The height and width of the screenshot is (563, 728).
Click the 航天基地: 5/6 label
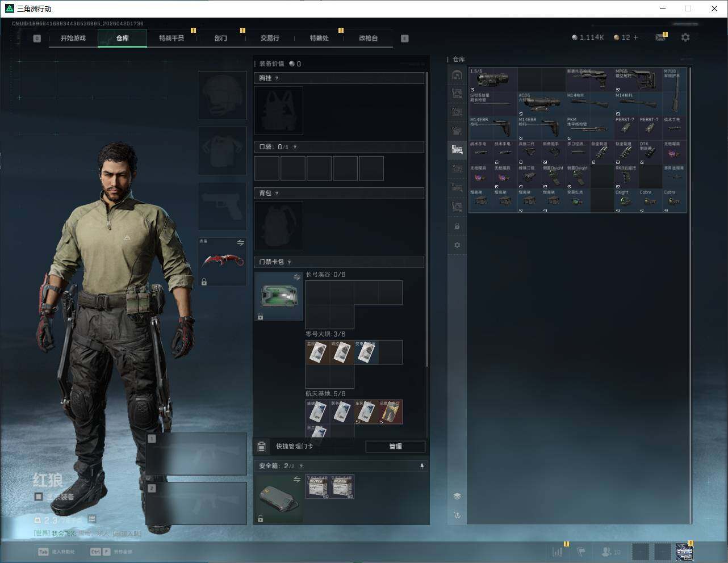tap(325, 394)
